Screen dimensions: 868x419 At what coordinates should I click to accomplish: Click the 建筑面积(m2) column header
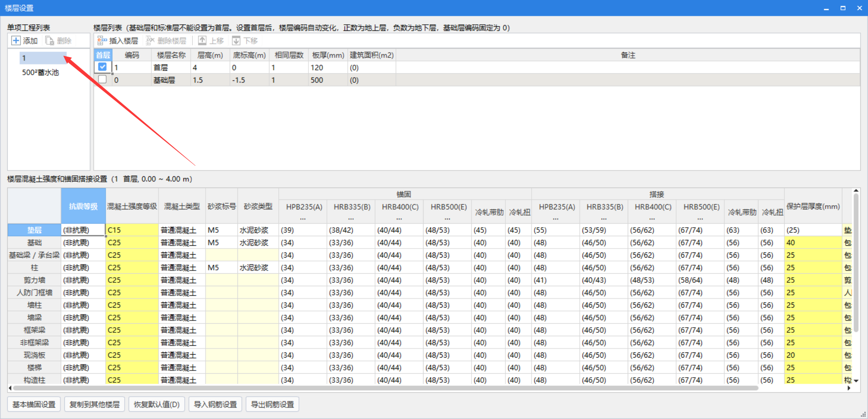tap(372, 55)
